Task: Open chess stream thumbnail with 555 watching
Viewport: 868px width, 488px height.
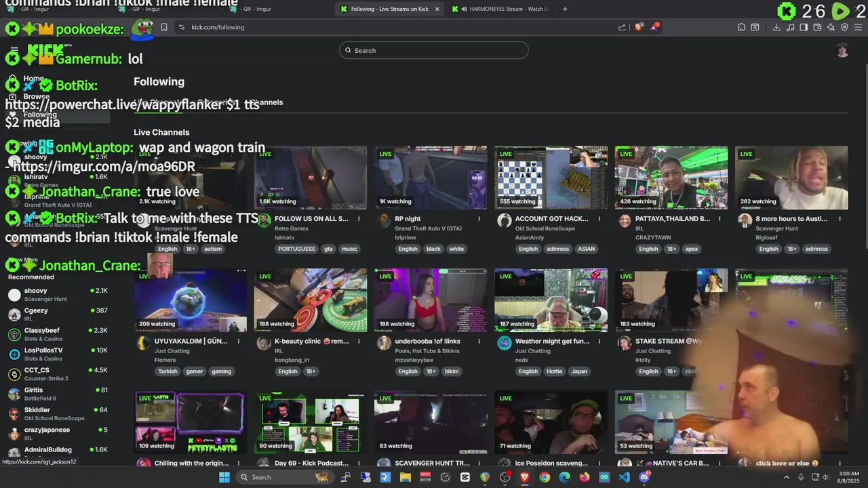Action: click(x=551, y=178)
